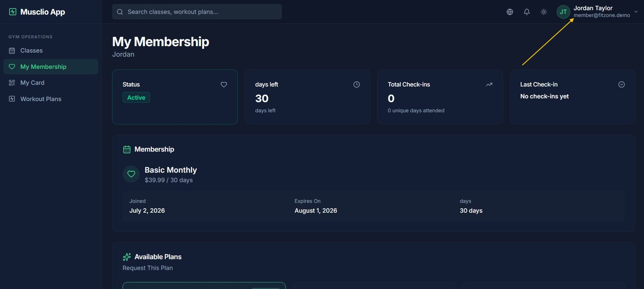Focus the search classes input field
The height and width of the screenshot is (289, 644).
197,12
